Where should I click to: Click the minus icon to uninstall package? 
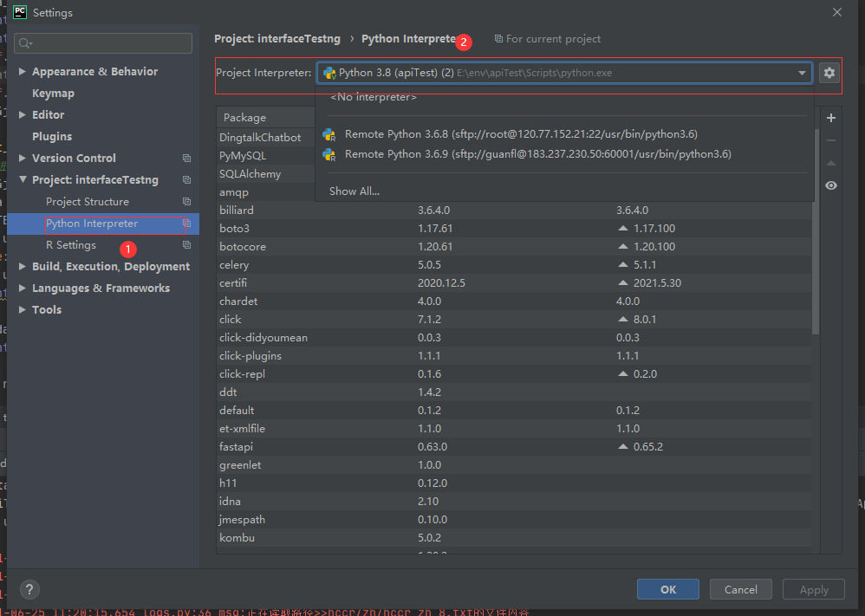(x=831, y=140)
